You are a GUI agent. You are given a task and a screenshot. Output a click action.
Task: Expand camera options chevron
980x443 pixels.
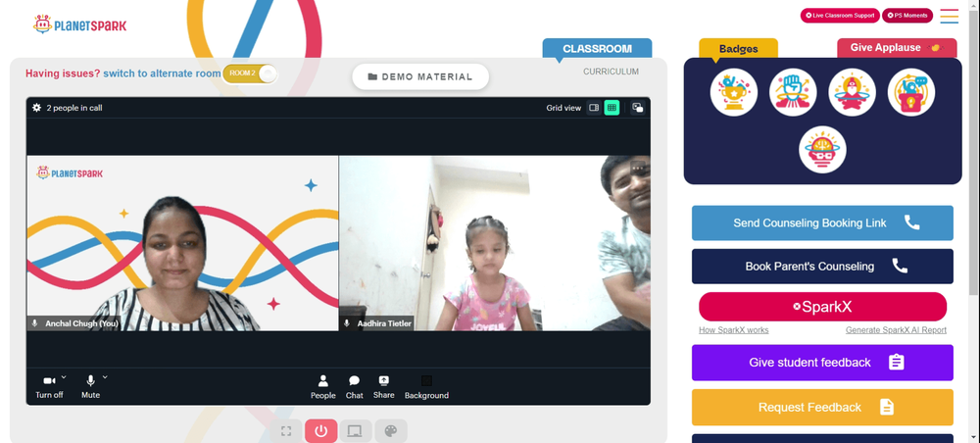tap(64, 376)
